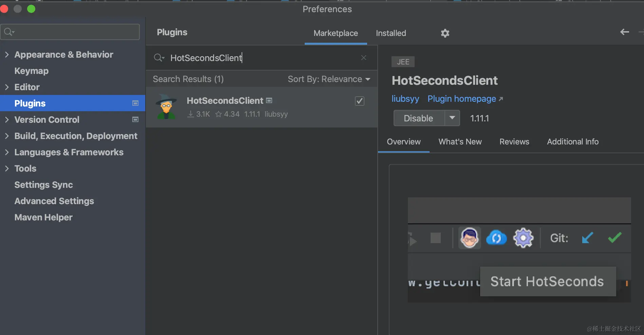Expand the Build, Execution, Deployment section
This screenshot has height=335, width=644.
(x=7, y=136)
